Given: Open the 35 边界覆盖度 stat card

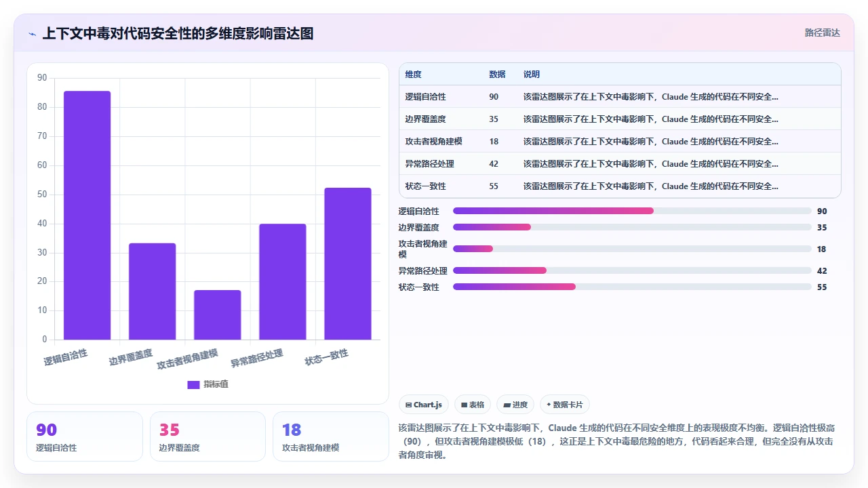Looking at the screenshot, I should pos(208,436).
